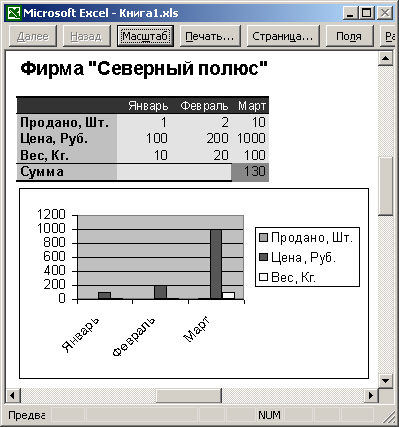Click the Цена, Руб. legend swatch
The width and height of the screenshot is (399, 427).
pyautogui.click(x=263, y=257)
